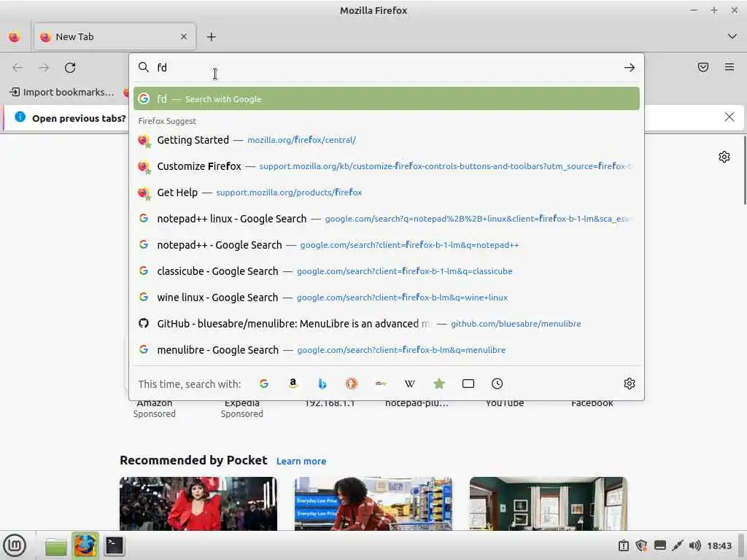Open the Pocket story with green room photo
Image resolution: width=747 pixels, height=560 pixels.
(549, 504)
